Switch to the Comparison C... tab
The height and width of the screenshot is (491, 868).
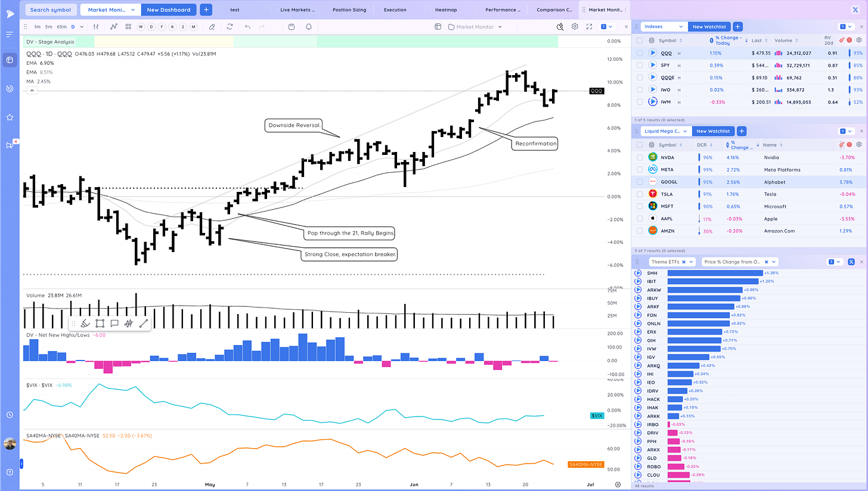(x=554, y=10)
